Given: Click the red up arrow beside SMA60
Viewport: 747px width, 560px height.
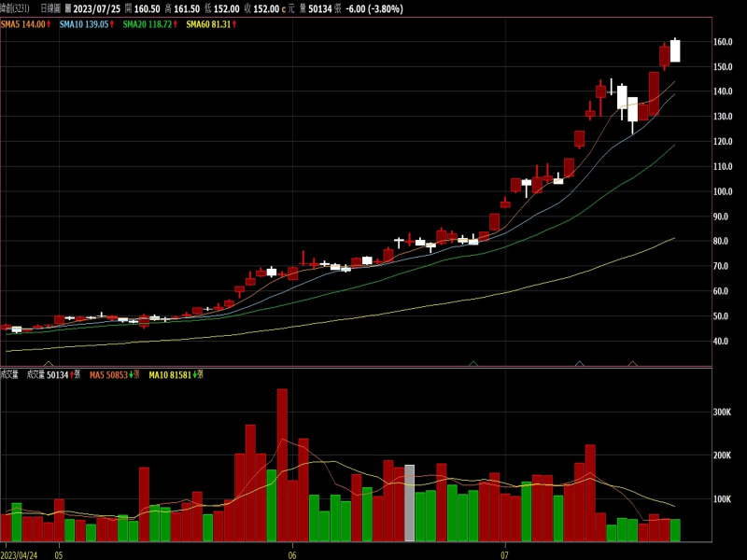Looking at the screenshot, I should [x=233, y=23].
